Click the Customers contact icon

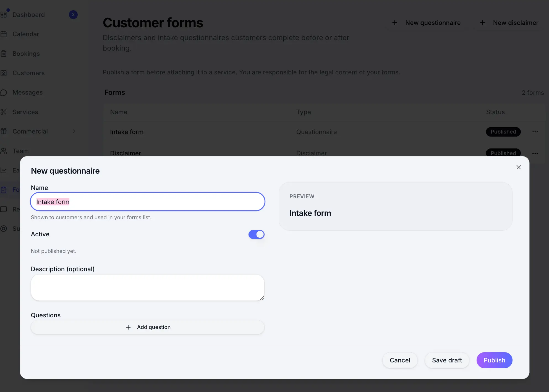(x=4, y=73)
